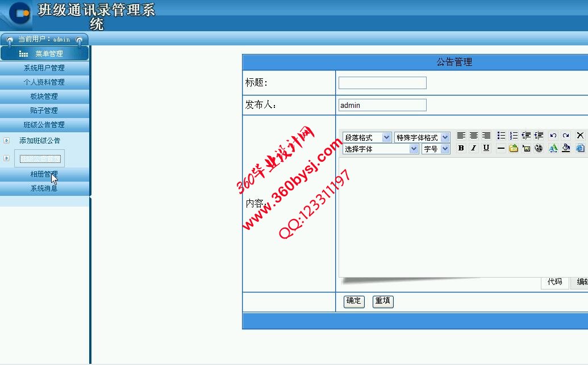
Task: Insert a numbered list
Action: [514, 136]
